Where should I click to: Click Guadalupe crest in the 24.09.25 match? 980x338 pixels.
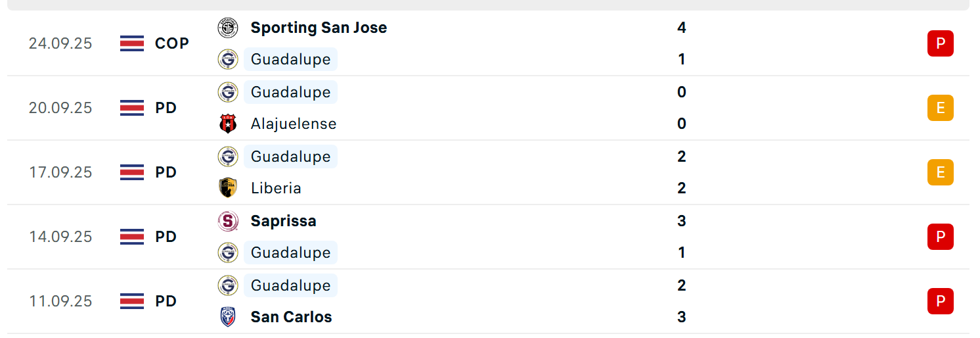(x=228, y=59)
